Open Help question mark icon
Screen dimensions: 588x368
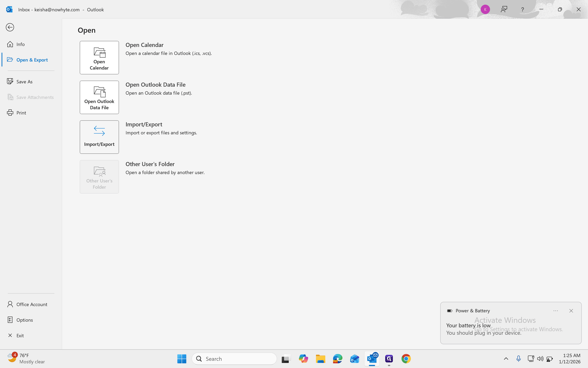[522, 10]
